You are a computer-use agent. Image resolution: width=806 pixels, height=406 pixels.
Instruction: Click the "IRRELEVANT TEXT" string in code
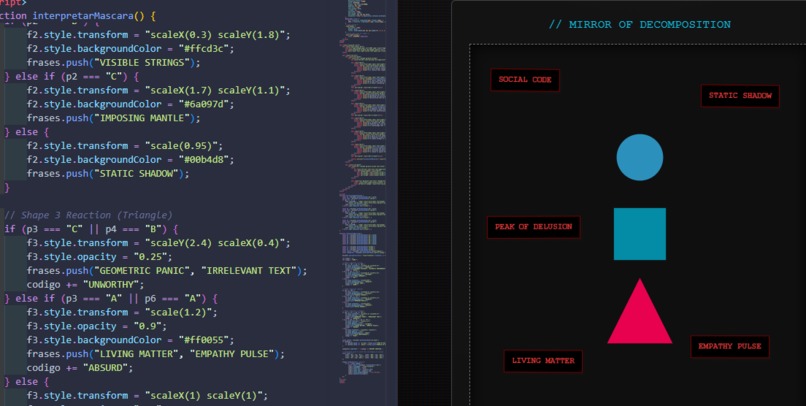(x=251, y=270)
